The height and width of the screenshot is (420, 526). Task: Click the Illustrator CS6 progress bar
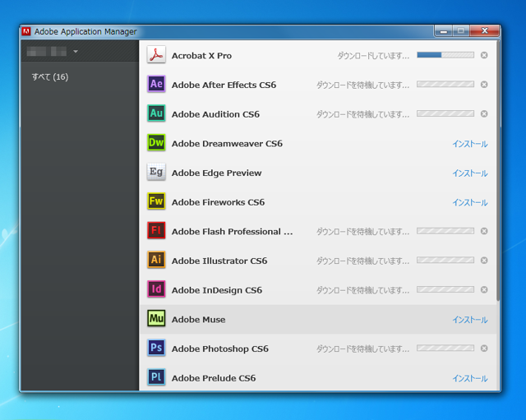[445, 261]
